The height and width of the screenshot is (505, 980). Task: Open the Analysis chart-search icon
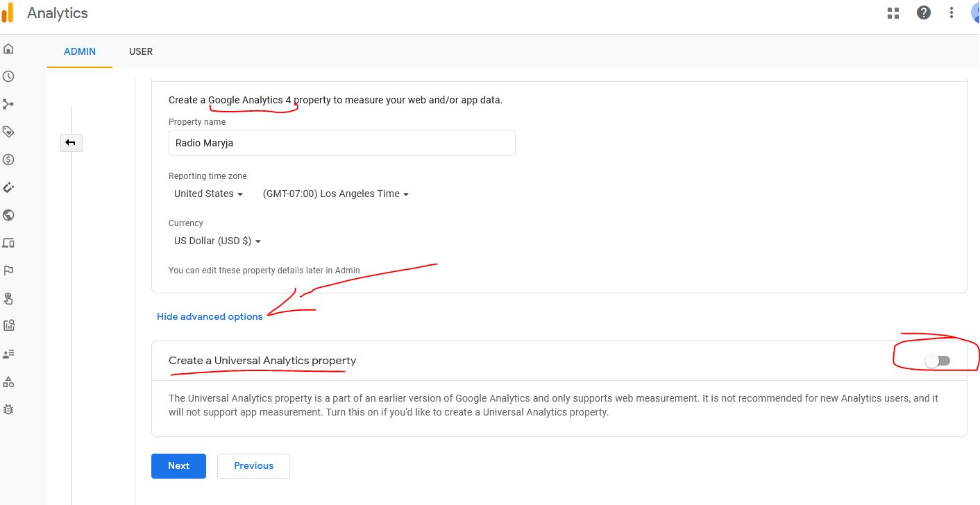tap(8, 325)
